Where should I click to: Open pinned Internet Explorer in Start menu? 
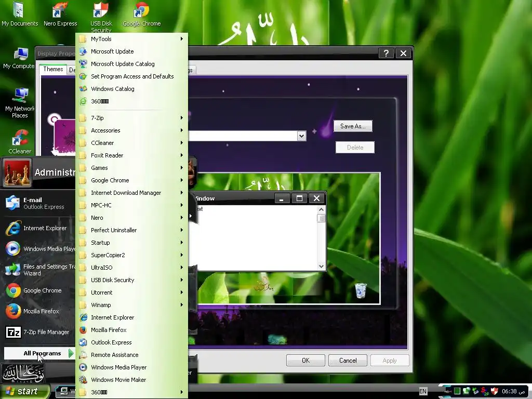38,229
